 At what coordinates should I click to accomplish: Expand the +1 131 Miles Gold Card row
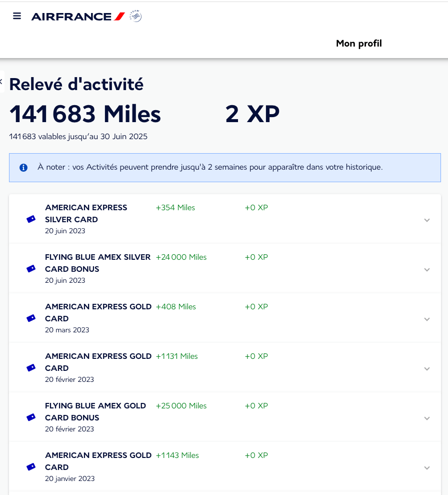coord(427,369)
